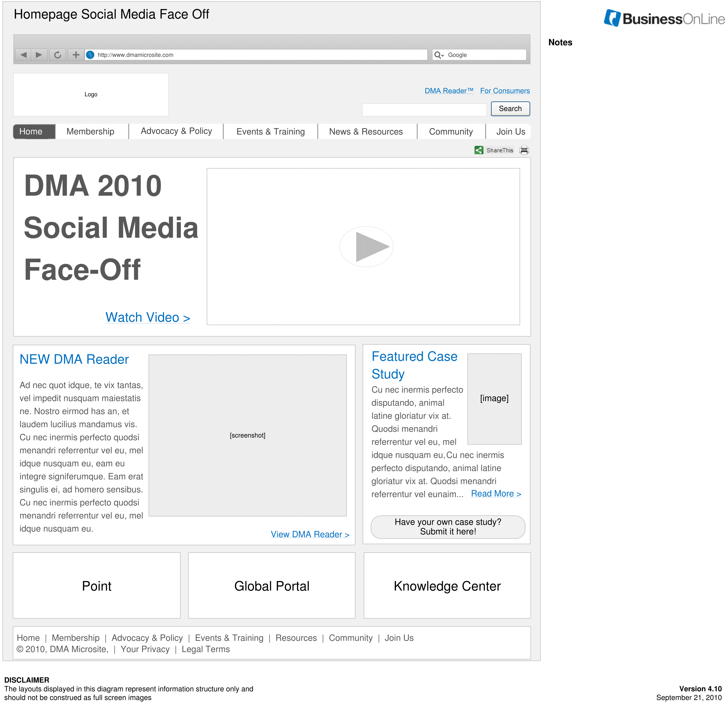Click the ShareThis green share icon
This screenshot has height=717, width=728.
[x=478, y=150]
